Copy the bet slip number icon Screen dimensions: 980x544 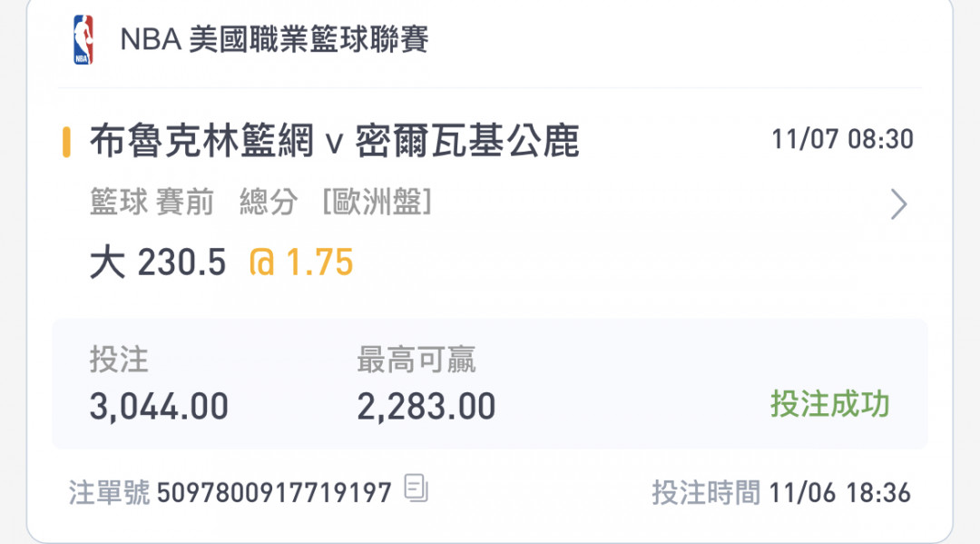[416, 489]
